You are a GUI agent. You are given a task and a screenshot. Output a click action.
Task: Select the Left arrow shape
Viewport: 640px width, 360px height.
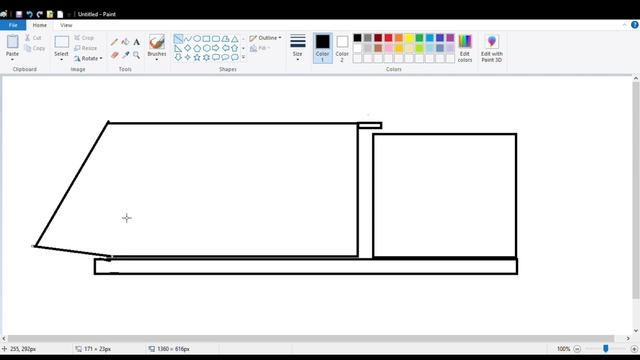click(225, 48)
